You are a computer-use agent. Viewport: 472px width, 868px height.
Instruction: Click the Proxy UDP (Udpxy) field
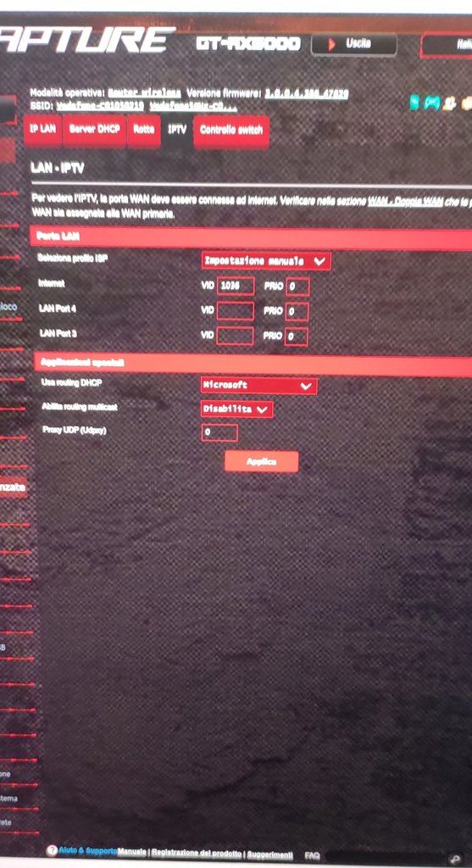[219, 432]
